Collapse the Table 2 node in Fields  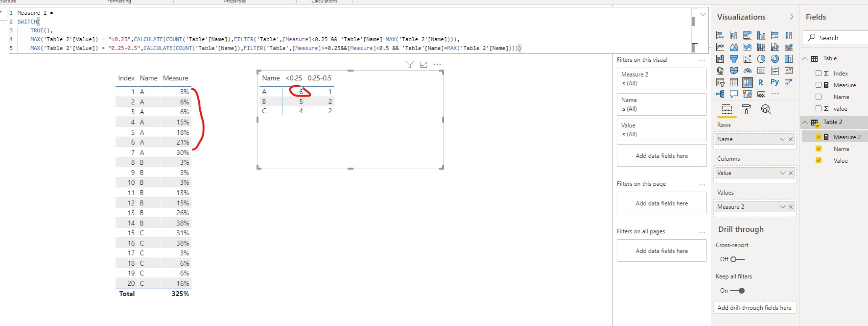point(805,122)
